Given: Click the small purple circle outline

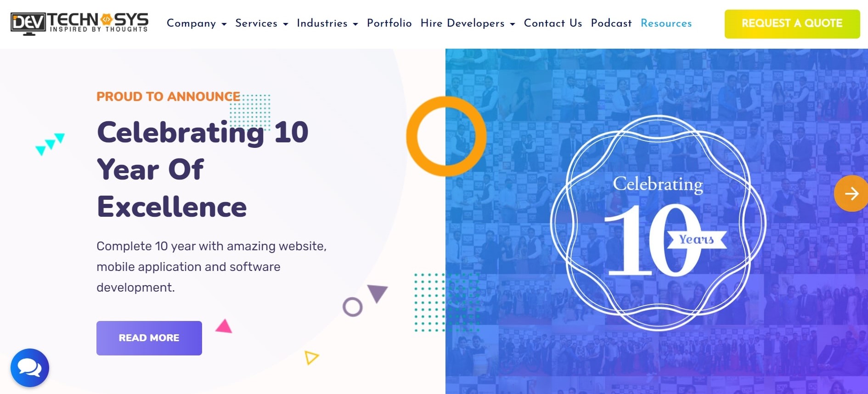Looking at the screenshot, I should (x=352, y=307).
